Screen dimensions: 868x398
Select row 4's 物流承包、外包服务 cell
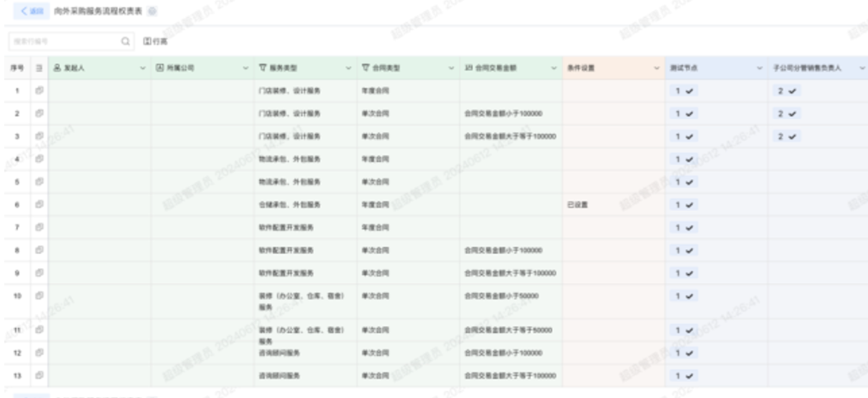tap(306, 159)
